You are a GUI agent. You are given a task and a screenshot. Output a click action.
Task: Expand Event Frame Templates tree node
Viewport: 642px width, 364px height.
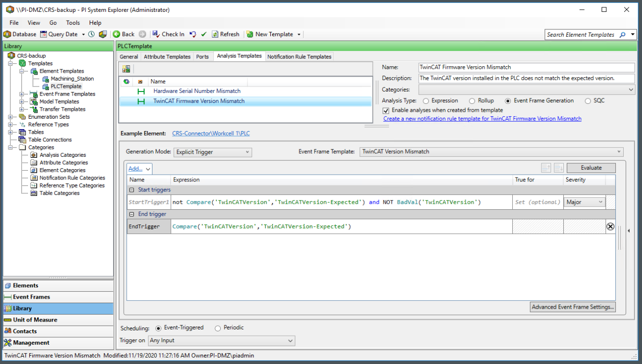click(x=21, y=94)
